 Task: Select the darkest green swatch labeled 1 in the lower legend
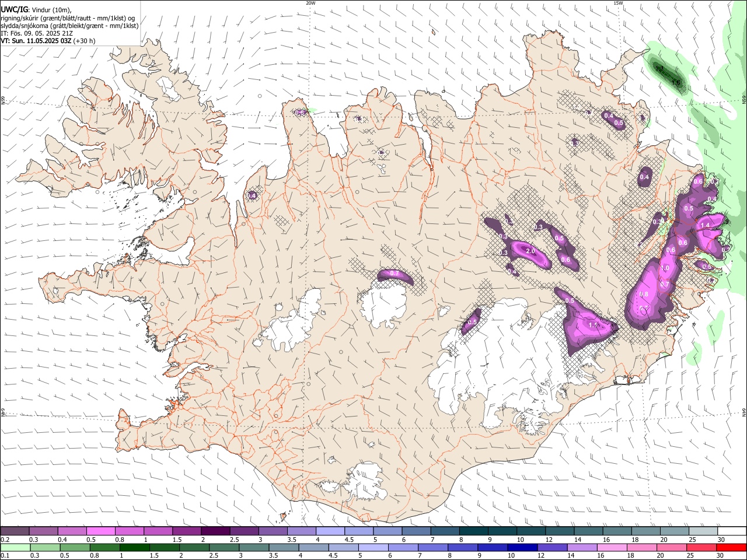[134, 548]
